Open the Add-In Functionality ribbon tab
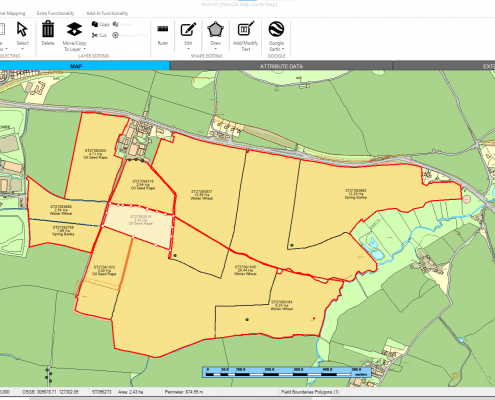495x400 pixels. [x=107, y=13]
